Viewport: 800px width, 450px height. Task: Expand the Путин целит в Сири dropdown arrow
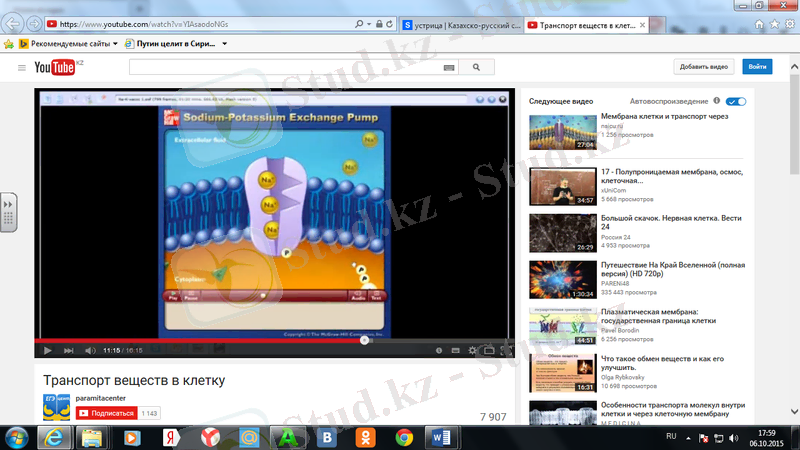(224, 44)
